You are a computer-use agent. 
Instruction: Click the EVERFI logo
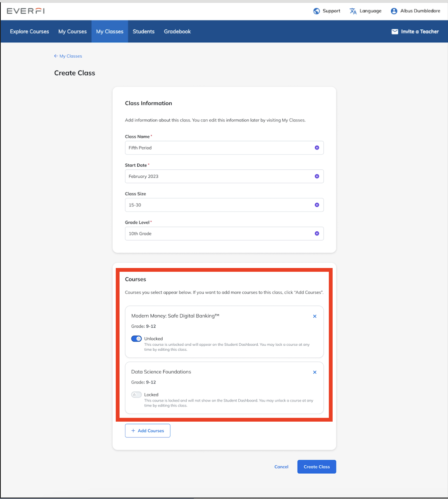point(26,11)
